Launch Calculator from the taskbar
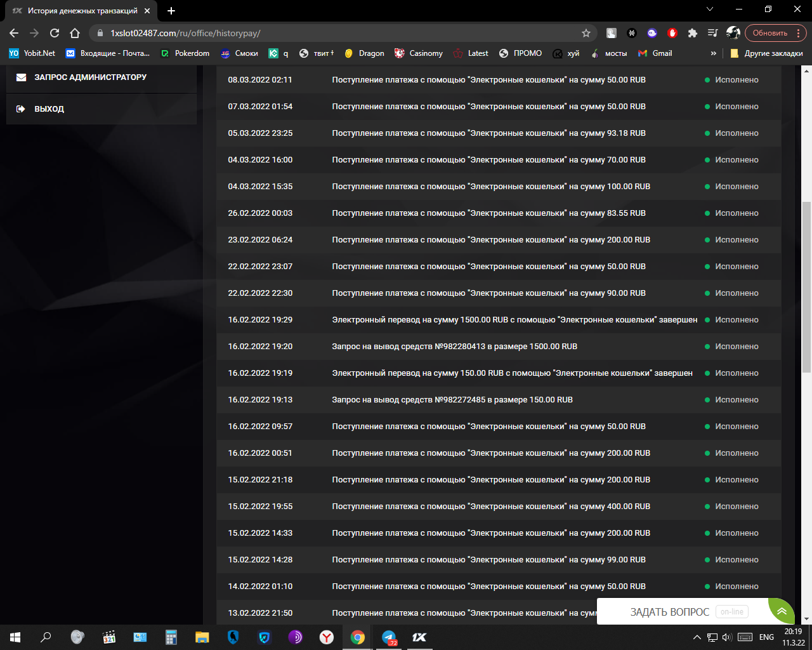Screen dimensions: 812x650 [171, 637]
